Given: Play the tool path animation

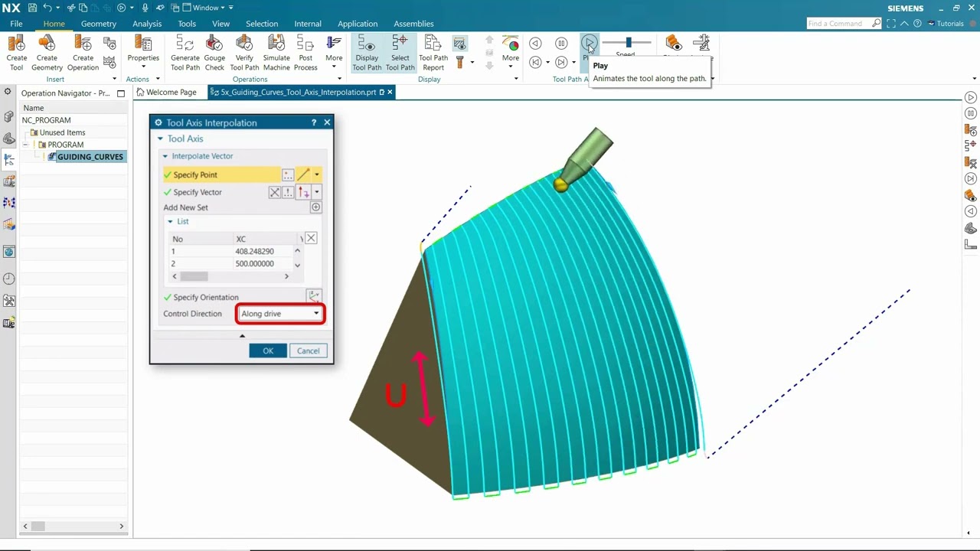Looking at the screenshot, I should [x=589, y=44].
